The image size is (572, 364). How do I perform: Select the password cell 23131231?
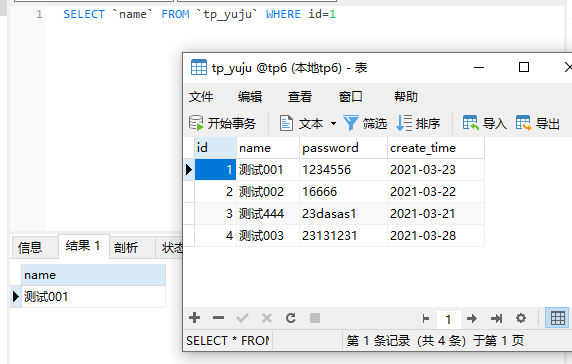pos(343,235)
